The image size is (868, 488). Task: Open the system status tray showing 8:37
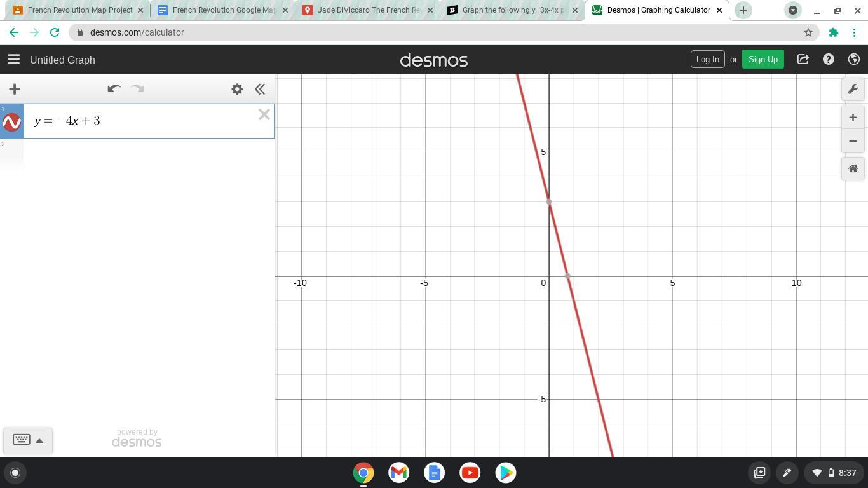[x=834, y=473]
